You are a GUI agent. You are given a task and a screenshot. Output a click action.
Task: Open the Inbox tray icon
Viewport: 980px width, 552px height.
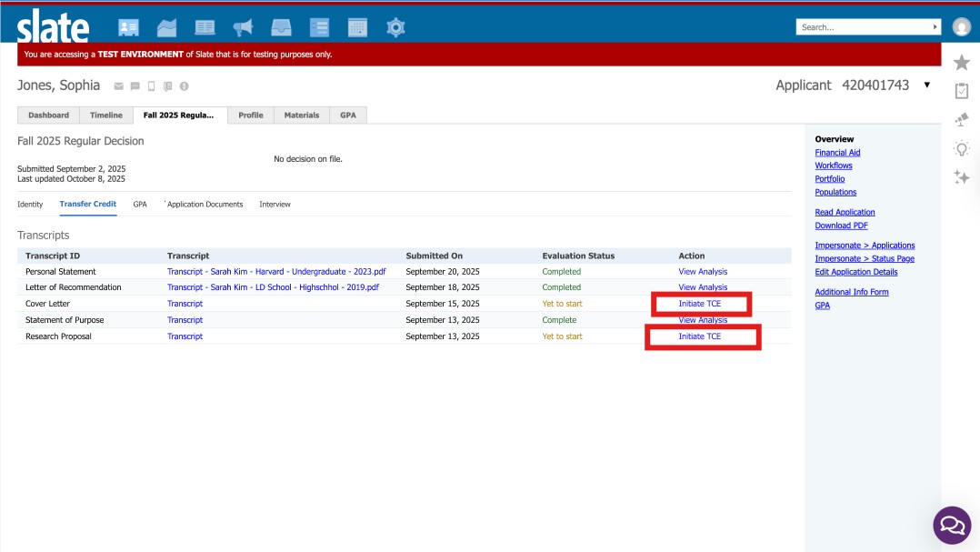(281, 28)
